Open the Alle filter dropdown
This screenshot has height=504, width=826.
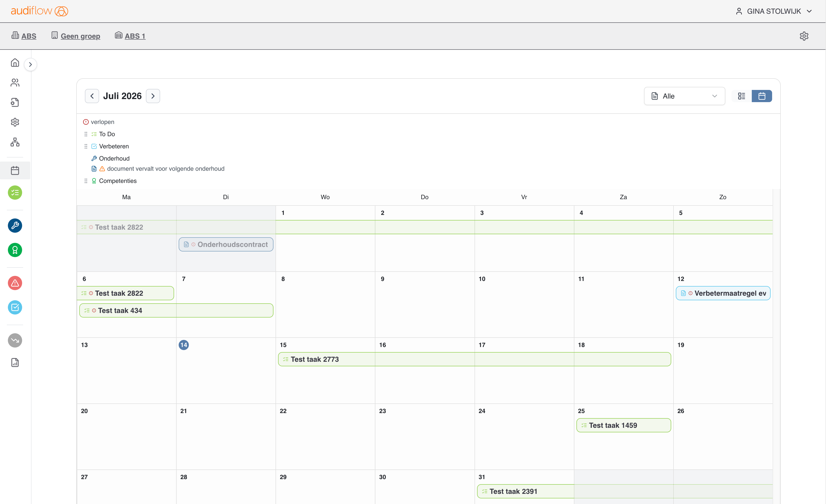(684, 96)
